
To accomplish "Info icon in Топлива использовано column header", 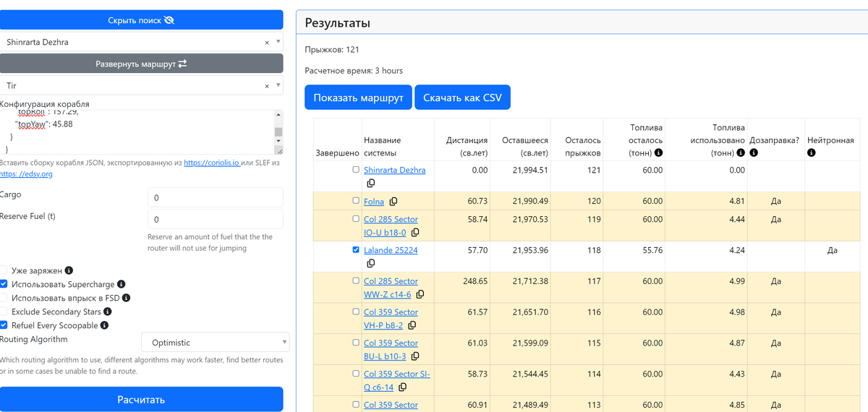I will [739, 153].
